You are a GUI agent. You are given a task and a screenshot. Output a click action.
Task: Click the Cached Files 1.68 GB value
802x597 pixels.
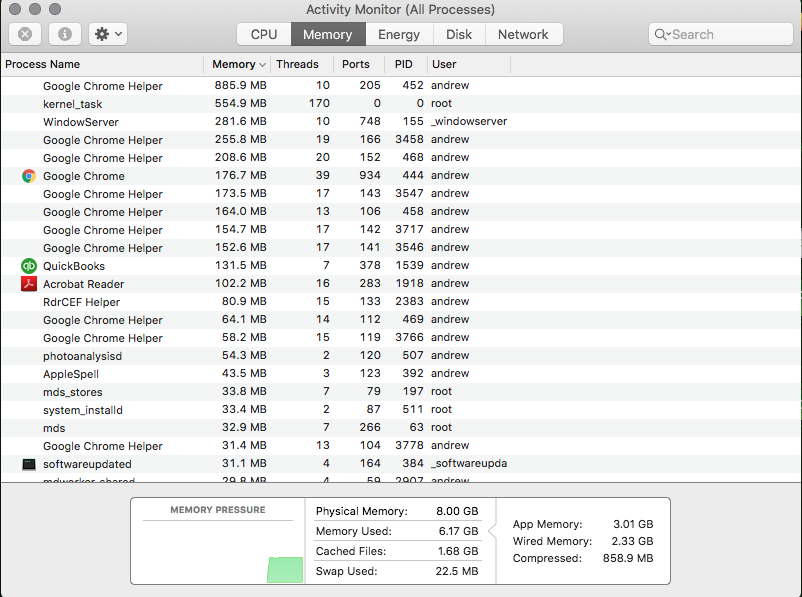pyautogui.click(x=458, y=551)
